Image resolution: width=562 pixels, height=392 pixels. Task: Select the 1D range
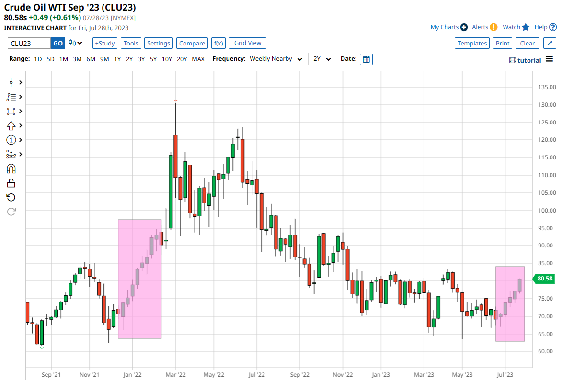[x=38, y=59]
